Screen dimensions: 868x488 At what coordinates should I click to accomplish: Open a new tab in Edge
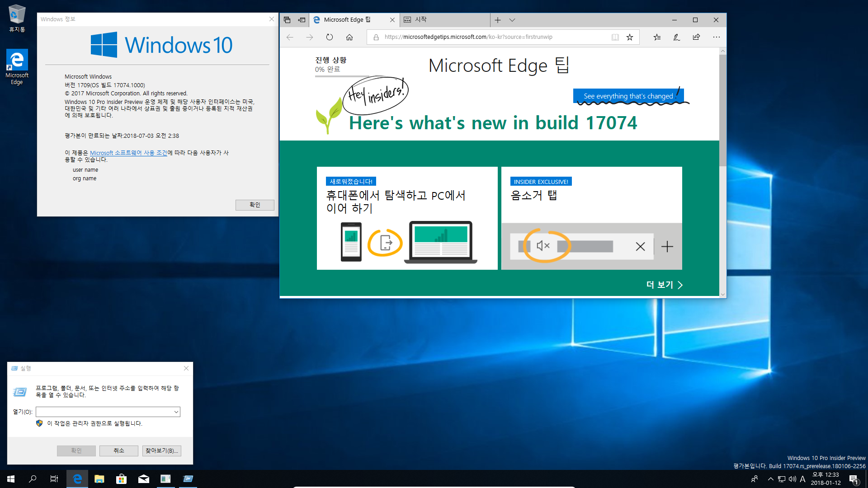click(498, 20)
